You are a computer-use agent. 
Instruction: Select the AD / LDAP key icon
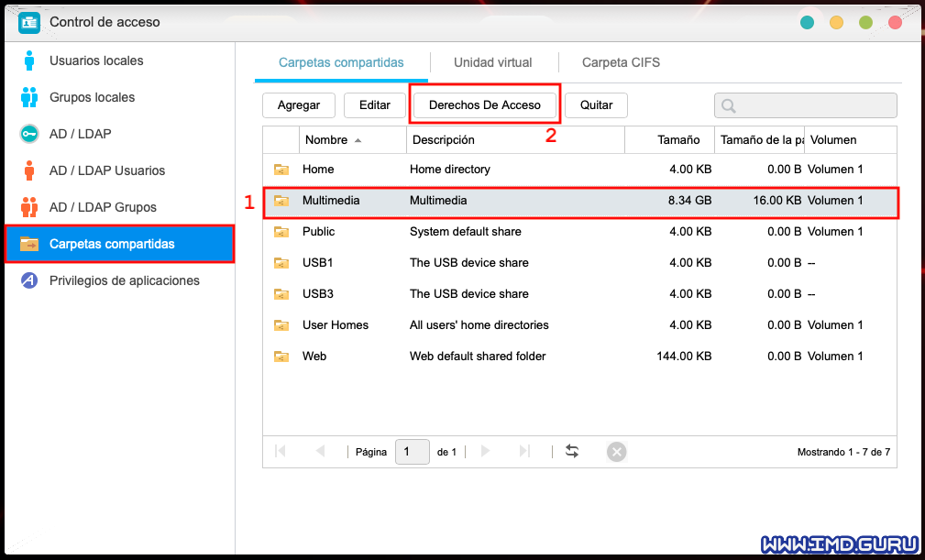click(x=29, y=134)
